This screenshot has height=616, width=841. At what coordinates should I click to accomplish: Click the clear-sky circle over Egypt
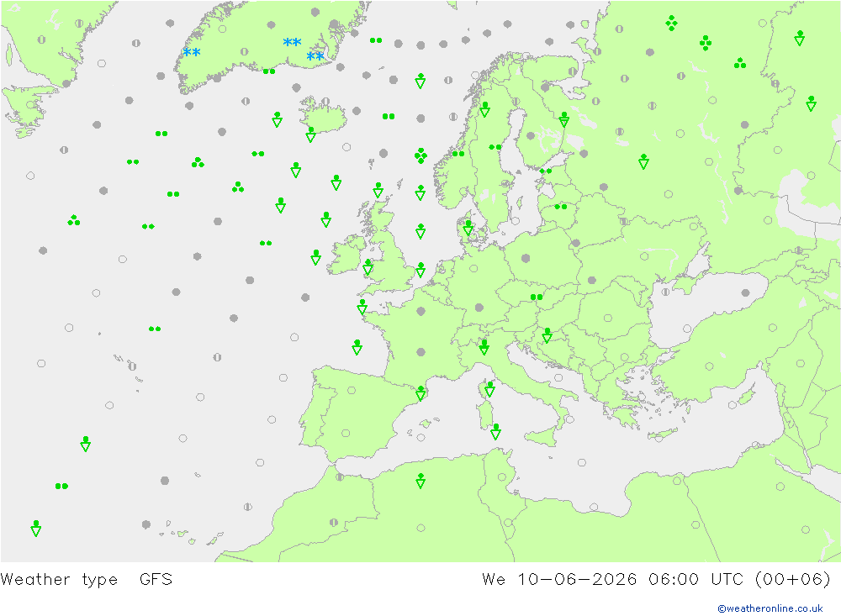click(x=780, y=487)
